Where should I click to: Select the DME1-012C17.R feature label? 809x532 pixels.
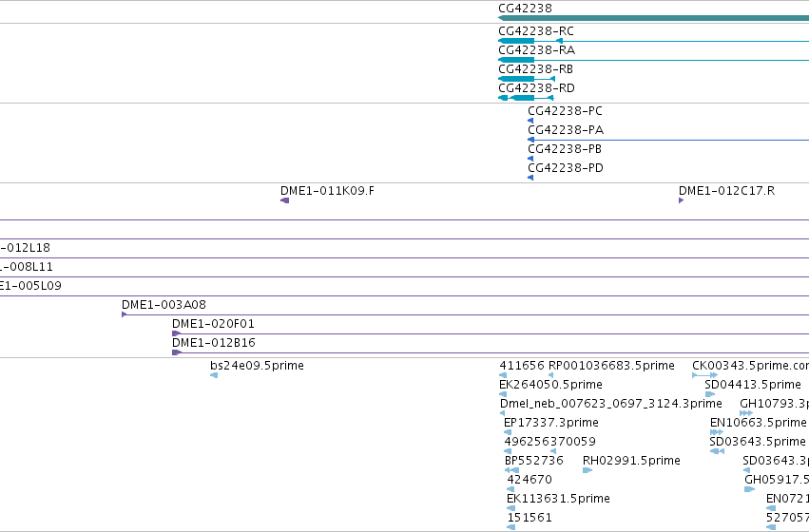click(x=726, y=191)
